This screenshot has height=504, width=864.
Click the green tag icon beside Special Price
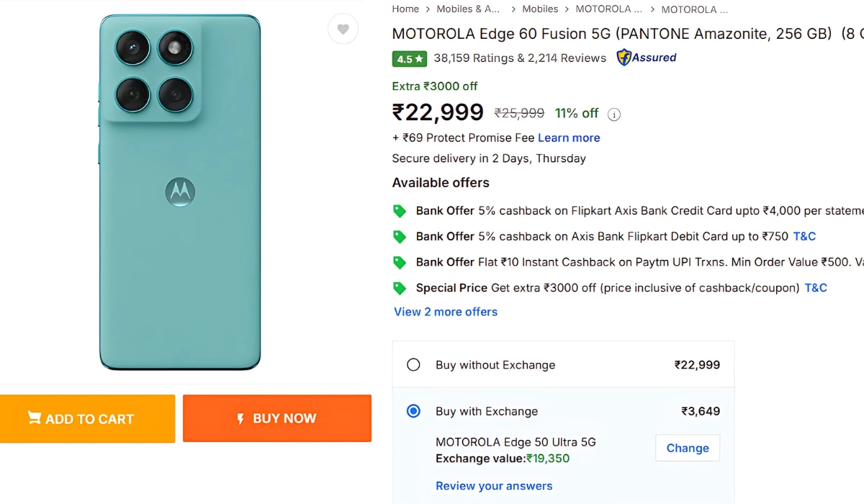[400, 288]
